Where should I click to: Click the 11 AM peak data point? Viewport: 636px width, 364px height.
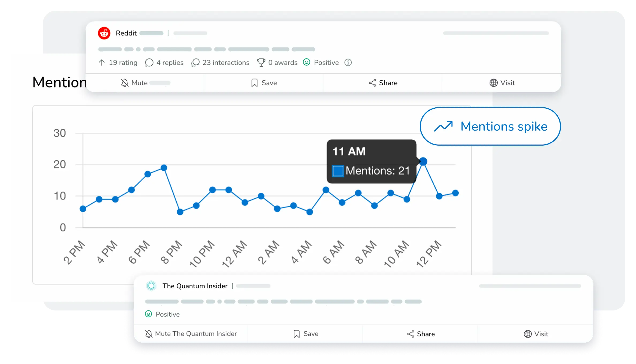tap(423, 161)
